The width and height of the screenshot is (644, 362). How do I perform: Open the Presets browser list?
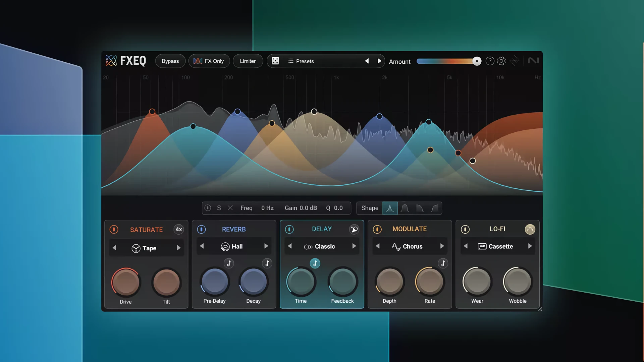coord(301,61)
